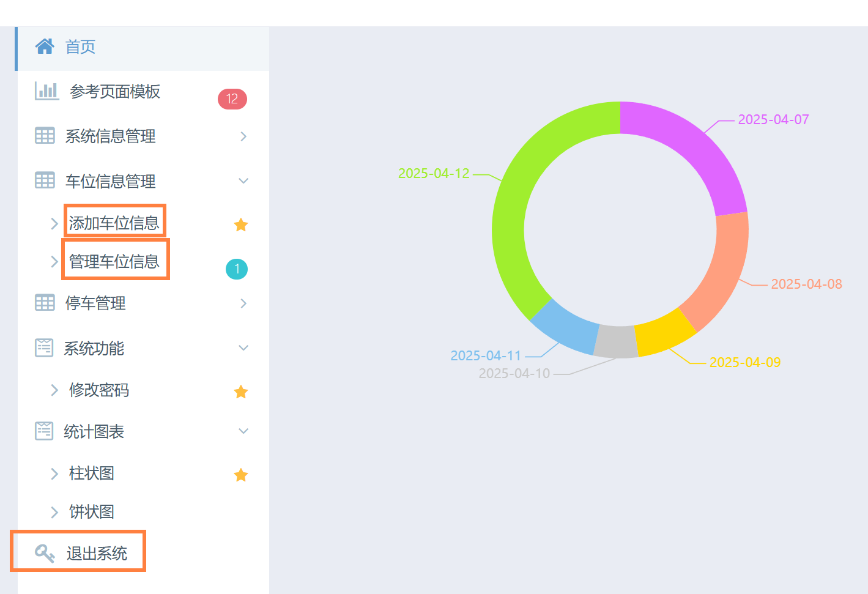Click the home icon beside 首页
The width and height of the screenshot is (868, 594).
point(45,46)
